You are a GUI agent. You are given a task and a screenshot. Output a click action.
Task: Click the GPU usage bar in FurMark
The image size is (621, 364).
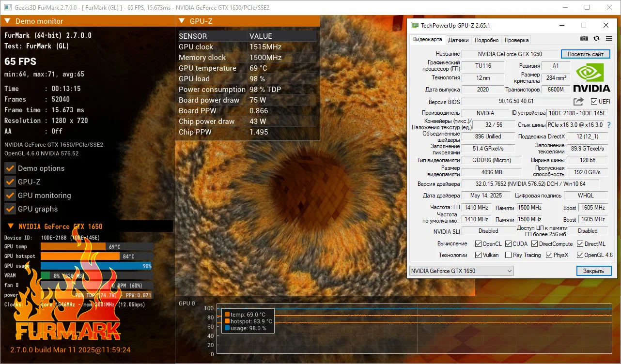click(x=96, y=266)
